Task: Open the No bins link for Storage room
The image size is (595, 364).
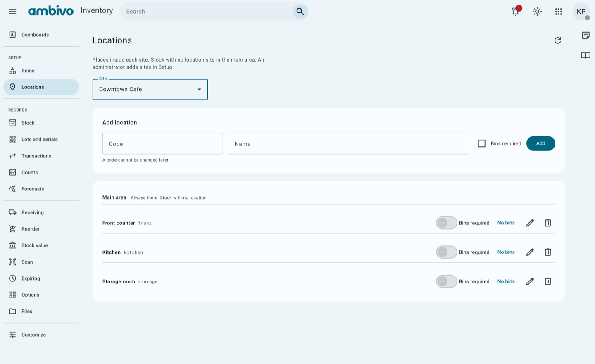Action: pos(506,282)
